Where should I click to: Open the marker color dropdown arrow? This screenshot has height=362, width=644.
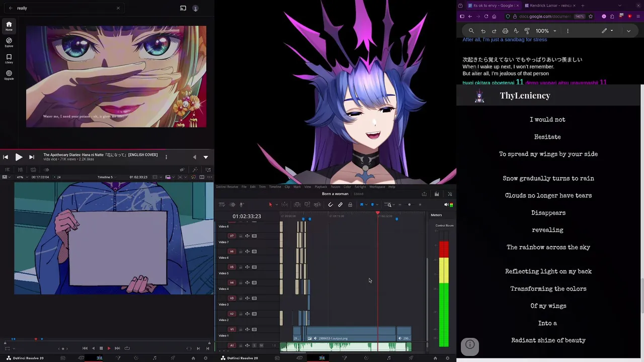click(x=377, y=205)
